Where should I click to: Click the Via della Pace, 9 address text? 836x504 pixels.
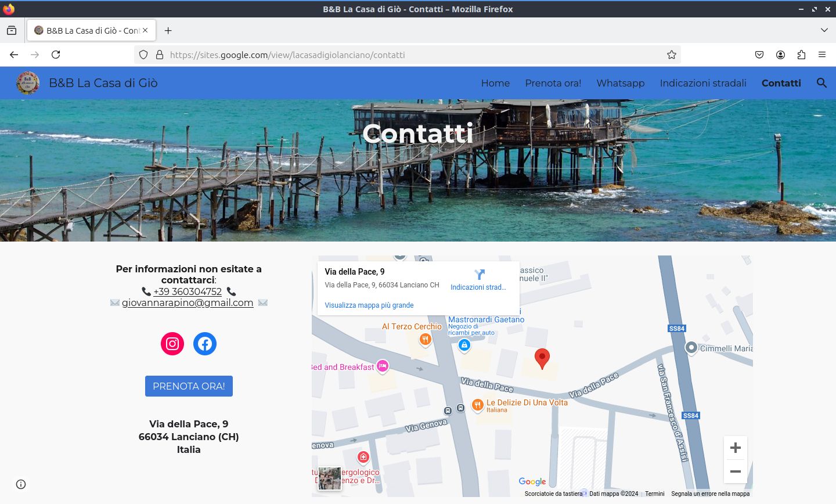point(189,424)
